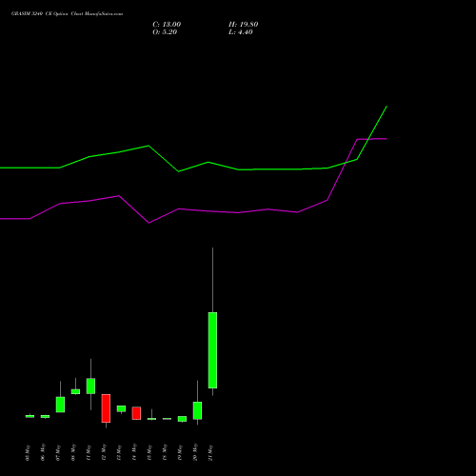Click the GRASIM 3240 CE Option chart title
This screenshot has width=476, height=476.
tap(67, 13)
